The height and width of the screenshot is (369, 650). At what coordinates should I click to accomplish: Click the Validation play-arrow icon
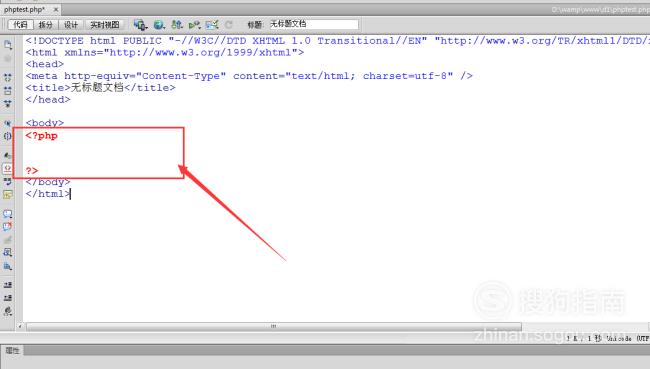pyautogui.click(x=194, y=25)
